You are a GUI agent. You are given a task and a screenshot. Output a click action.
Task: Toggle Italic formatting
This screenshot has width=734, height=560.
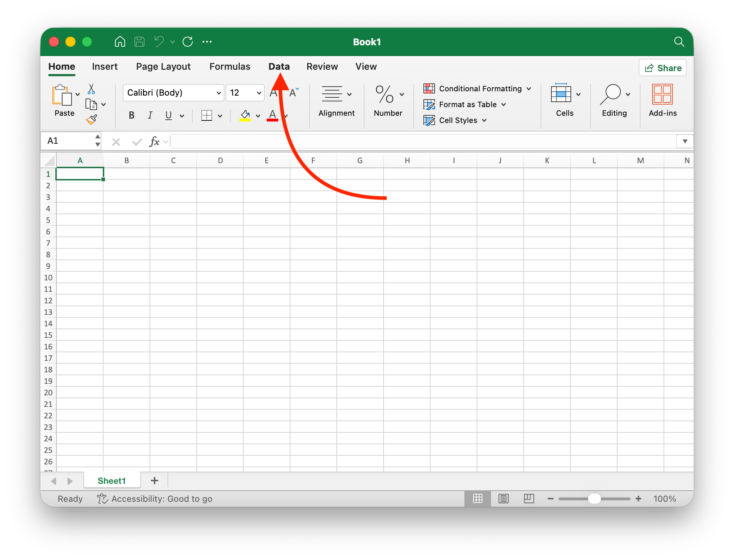[x=150, y=115]
